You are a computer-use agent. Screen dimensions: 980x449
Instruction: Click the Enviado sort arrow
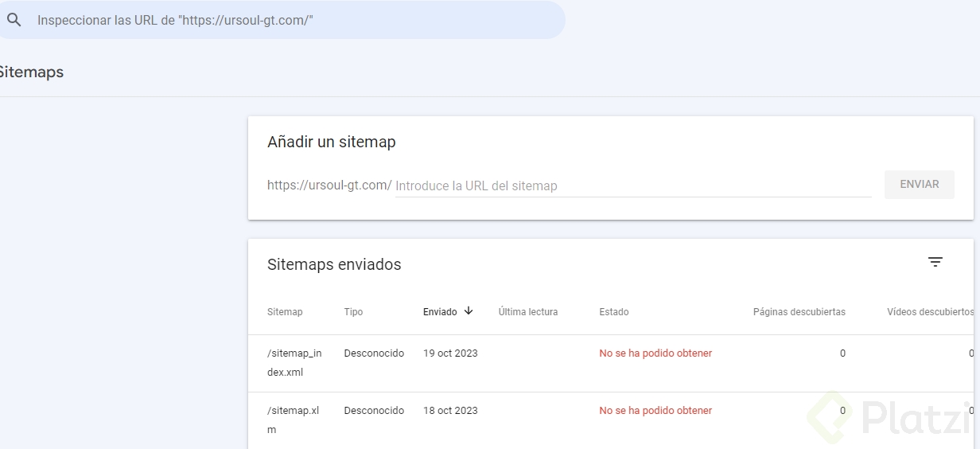pyautogui.click(x=469, y=311)
